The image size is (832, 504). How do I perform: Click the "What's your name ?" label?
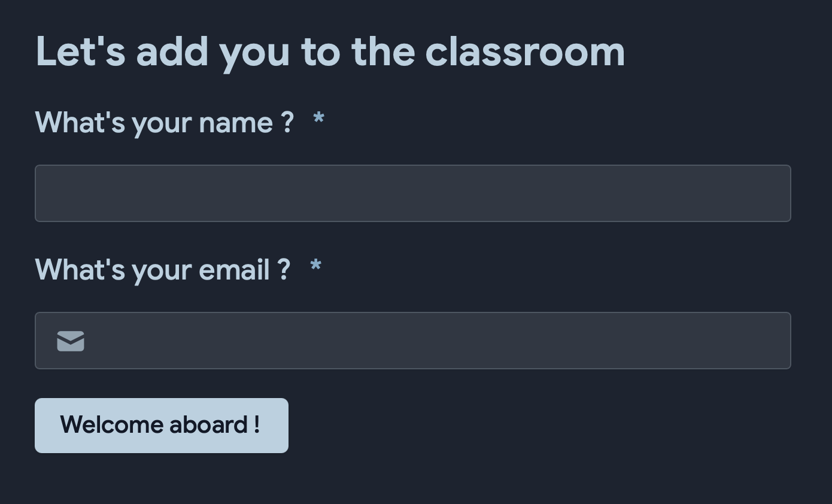coord(164,123)
